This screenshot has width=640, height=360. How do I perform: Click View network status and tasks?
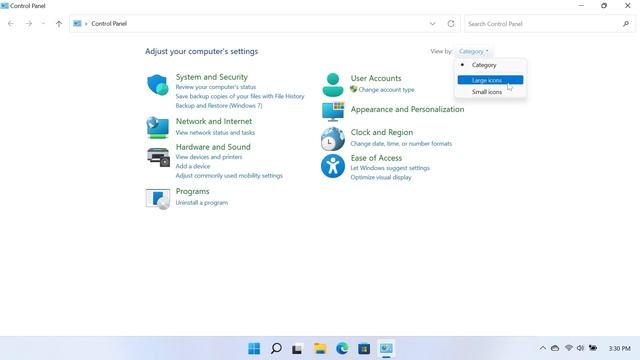(215, 133)
